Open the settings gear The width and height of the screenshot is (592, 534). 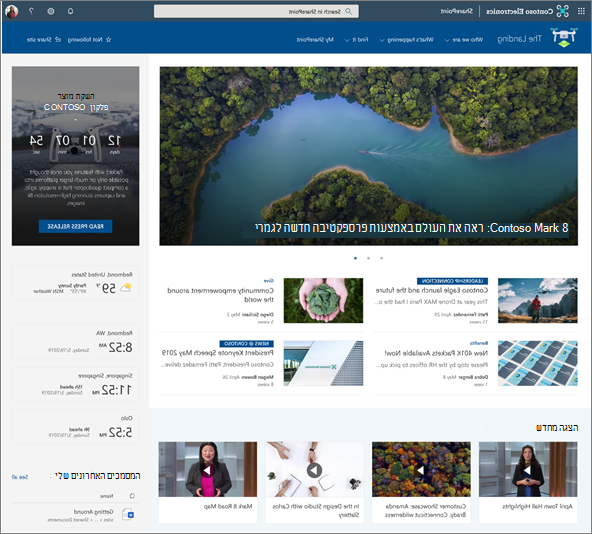pyautogui.click(x=51, y=11)
